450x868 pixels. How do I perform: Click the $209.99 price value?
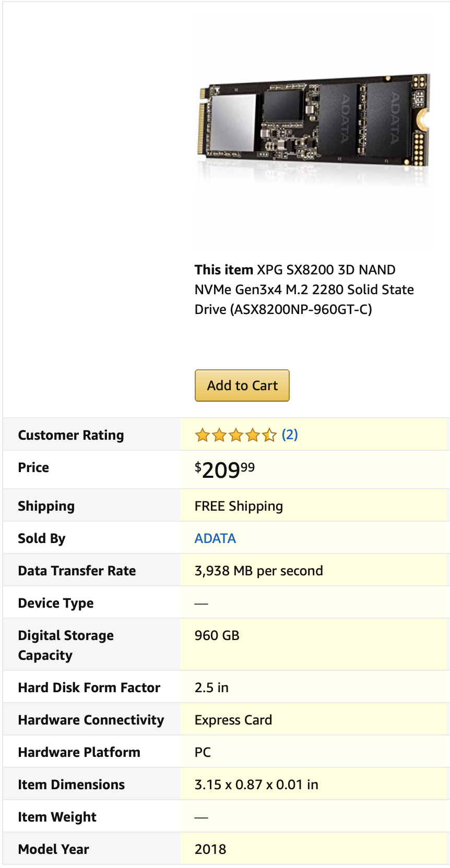tap(224, 469)
